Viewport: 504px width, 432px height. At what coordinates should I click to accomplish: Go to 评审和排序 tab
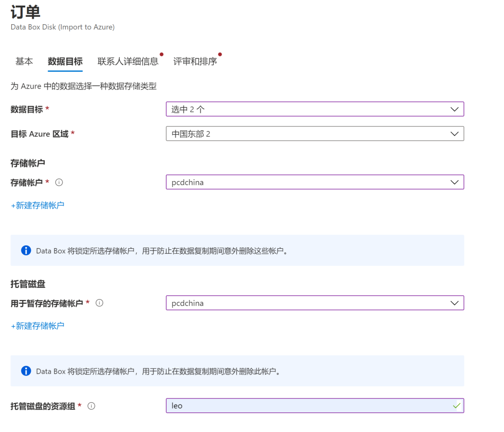coord(195,61)
